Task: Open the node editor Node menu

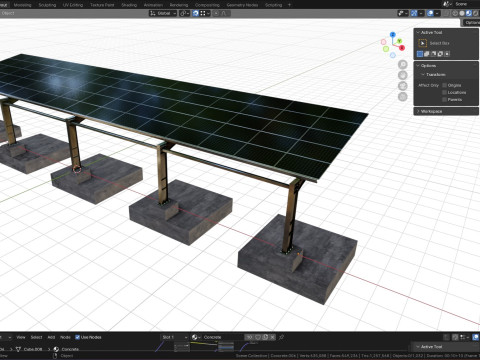Action: (x=65, y=337)
